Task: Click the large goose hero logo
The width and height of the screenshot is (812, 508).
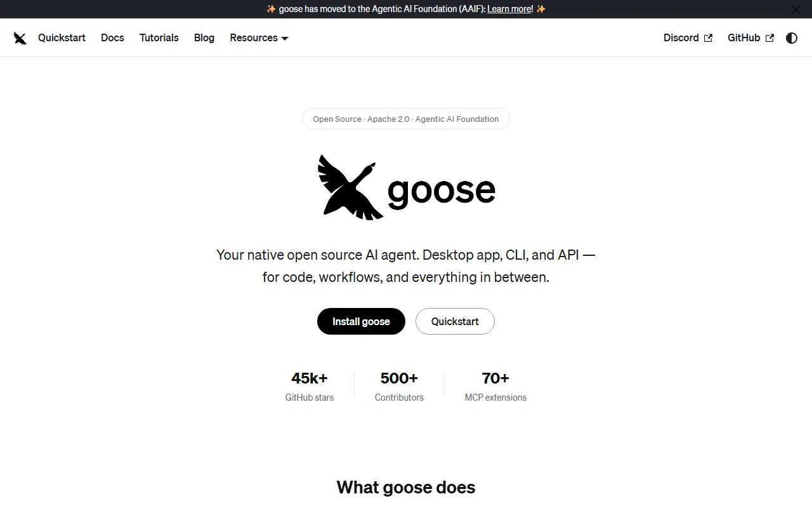Action: pyautogui.click(x=406, y=187)
